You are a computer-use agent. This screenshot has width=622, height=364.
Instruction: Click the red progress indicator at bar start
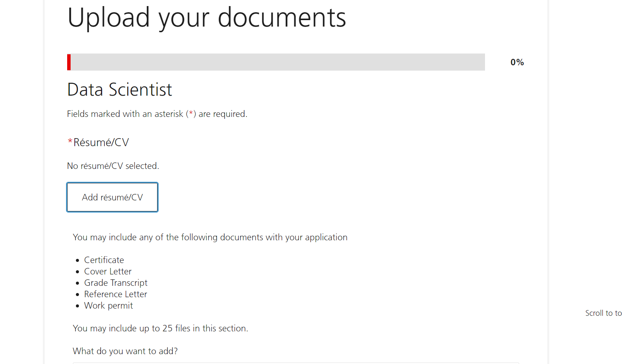69,62
